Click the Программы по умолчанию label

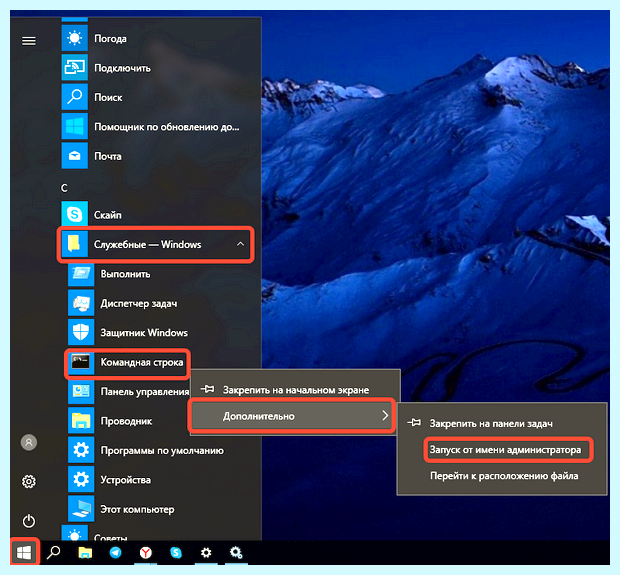[x=162, y=450]
